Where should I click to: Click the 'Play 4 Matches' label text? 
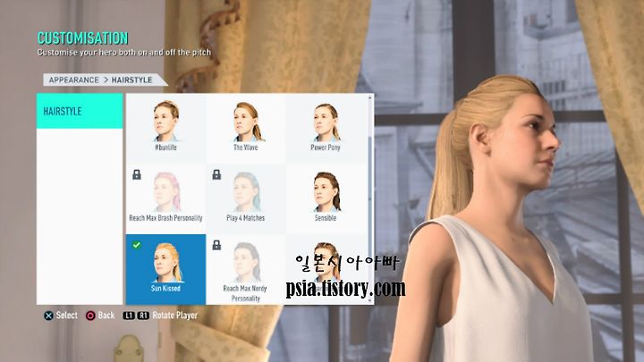point(246,218)
